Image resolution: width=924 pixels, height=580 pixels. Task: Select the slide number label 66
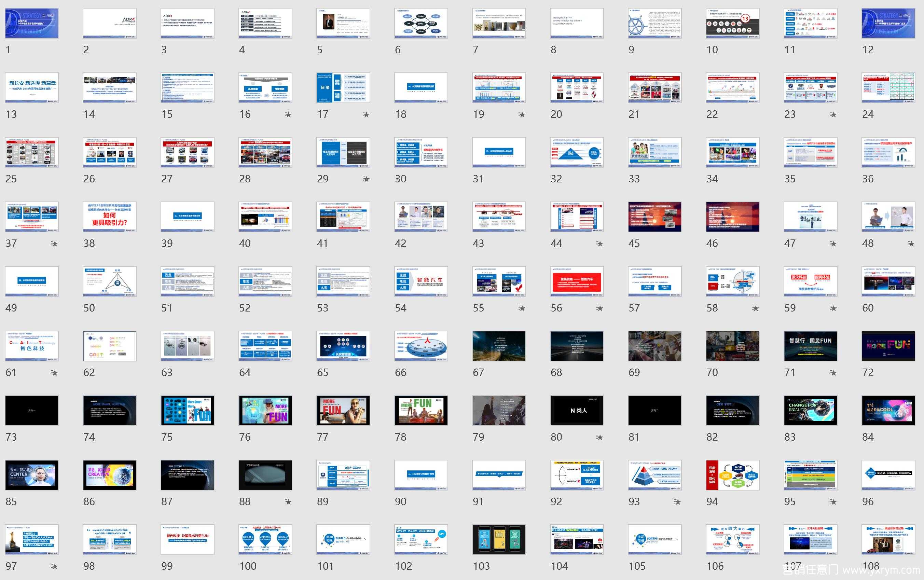point(400,372)
